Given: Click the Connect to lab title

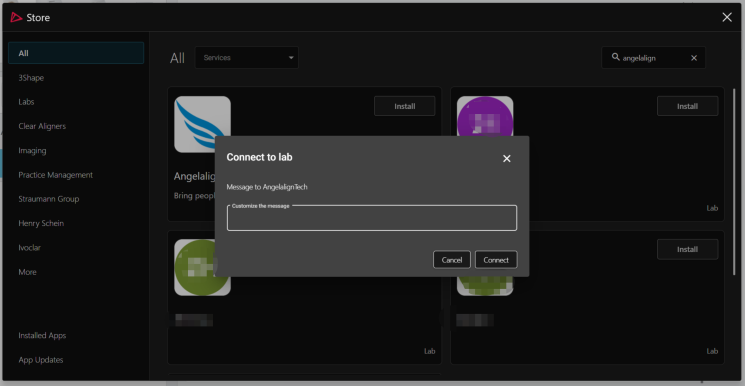Looking at the screenshot, I should pyautogui.click(x=259, y=157).
